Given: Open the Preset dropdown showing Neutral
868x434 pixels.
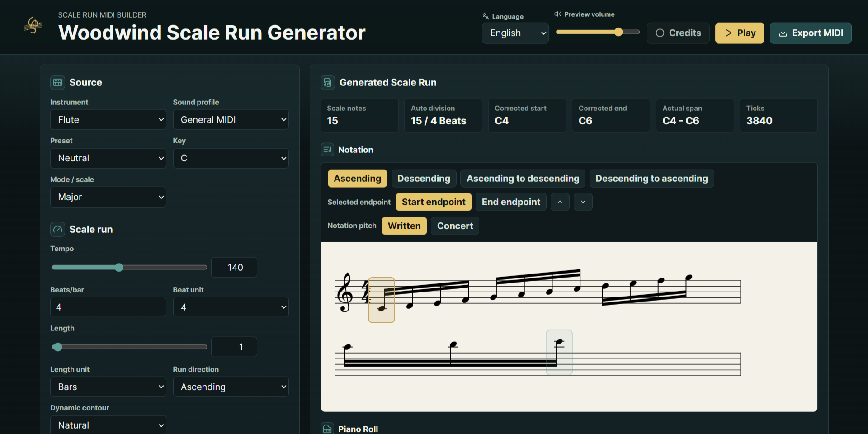Looking at the screenshot, I should pos(108,158).
